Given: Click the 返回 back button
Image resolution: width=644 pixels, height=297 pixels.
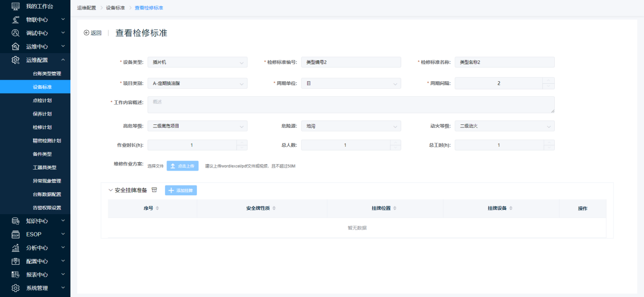Looking at the screenshot, I should pos(93,33).
